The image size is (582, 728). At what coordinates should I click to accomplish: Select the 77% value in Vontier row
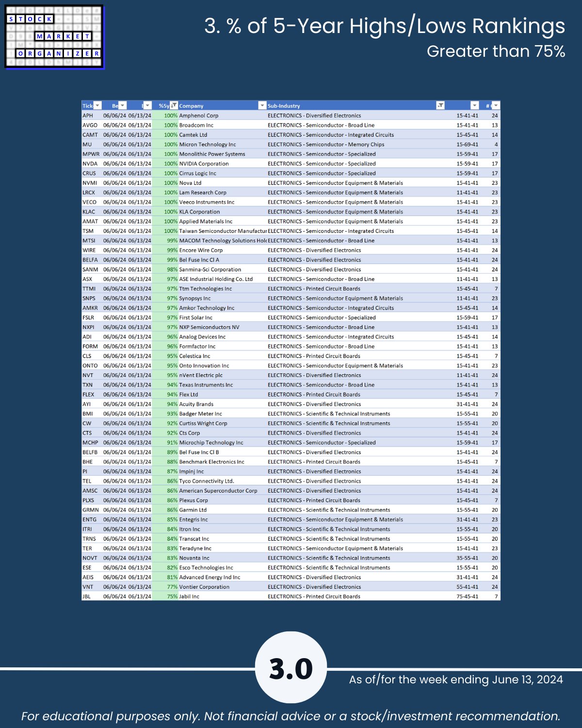[172, 587]
